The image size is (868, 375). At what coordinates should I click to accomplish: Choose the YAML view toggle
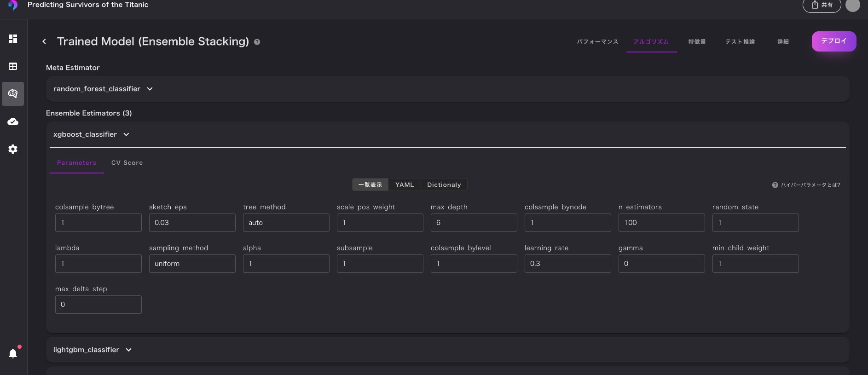[405, 185]
